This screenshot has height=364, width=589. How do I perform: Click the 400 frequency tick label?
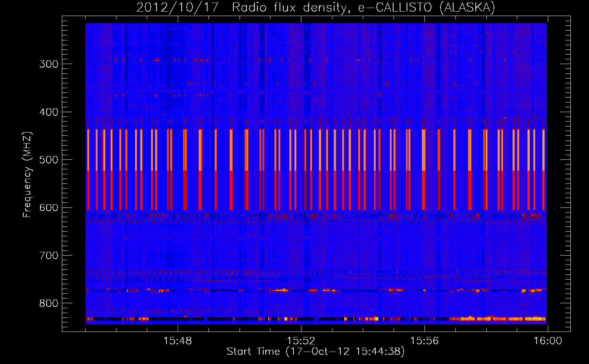pos(49,112)
